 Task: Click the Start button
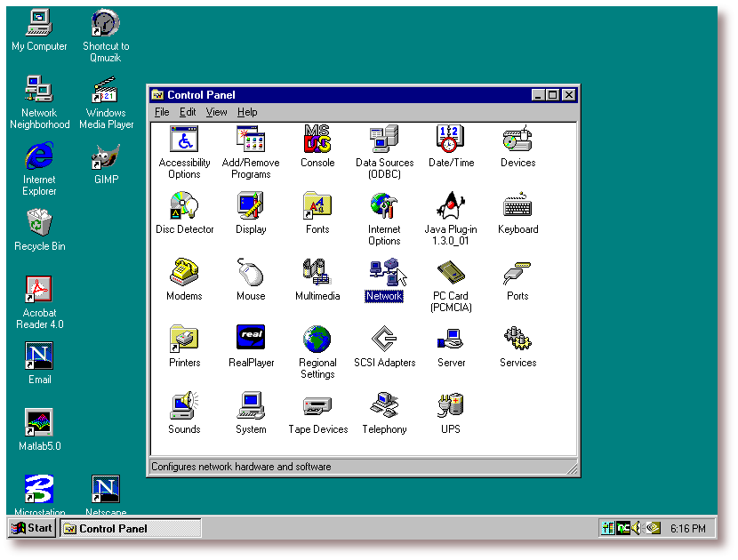point(32,528)
